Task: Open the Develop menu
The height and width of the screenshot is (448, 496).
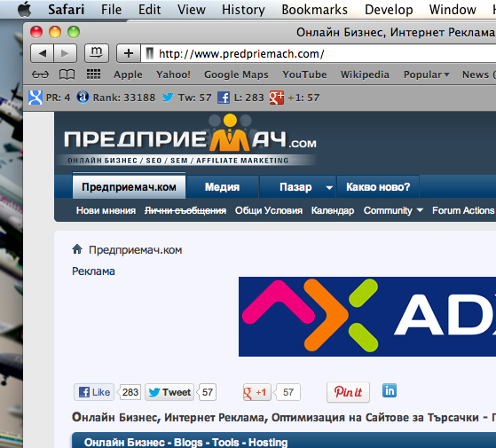Action: (x=389, y=10)
